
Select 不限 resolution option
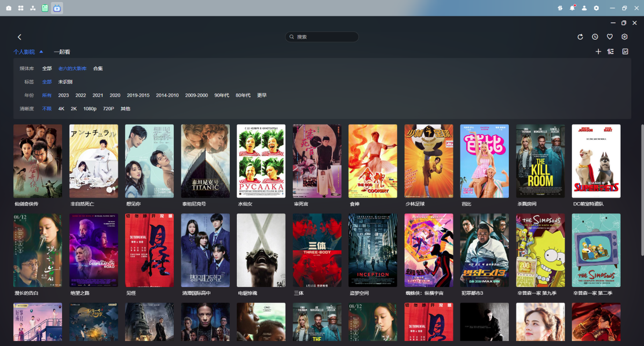point(47,109)
